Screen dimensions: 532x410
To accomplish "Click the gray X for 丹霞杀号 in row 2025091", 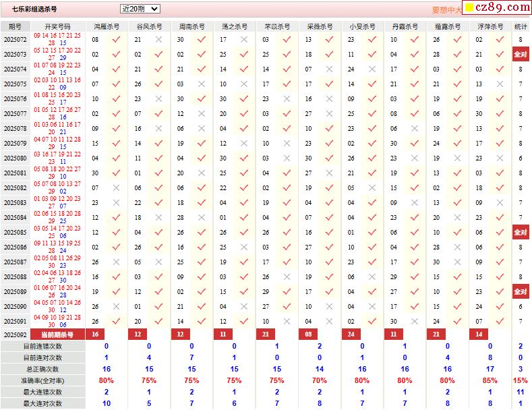I will (414, 322).
